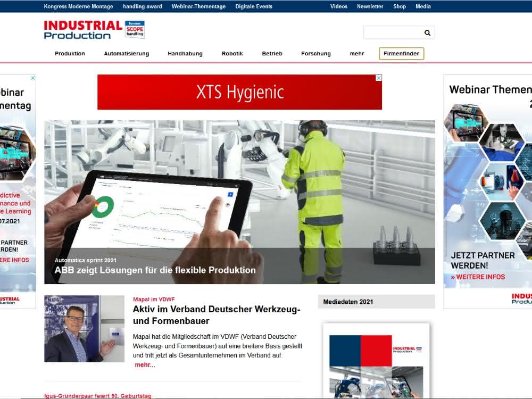
Task: Open ABB flexible Produktion headline
Action: [155, 270]
